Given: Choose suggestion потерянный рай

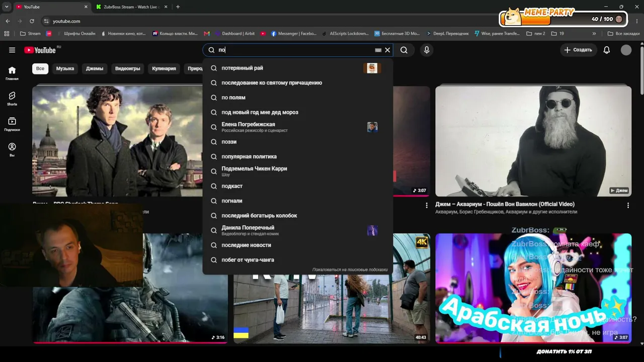Looking at the screenshot, I should 298,68.
